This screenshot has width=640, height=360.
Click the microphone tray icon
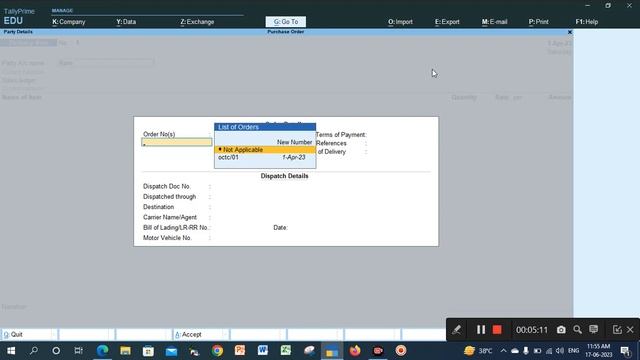[526, 351]
